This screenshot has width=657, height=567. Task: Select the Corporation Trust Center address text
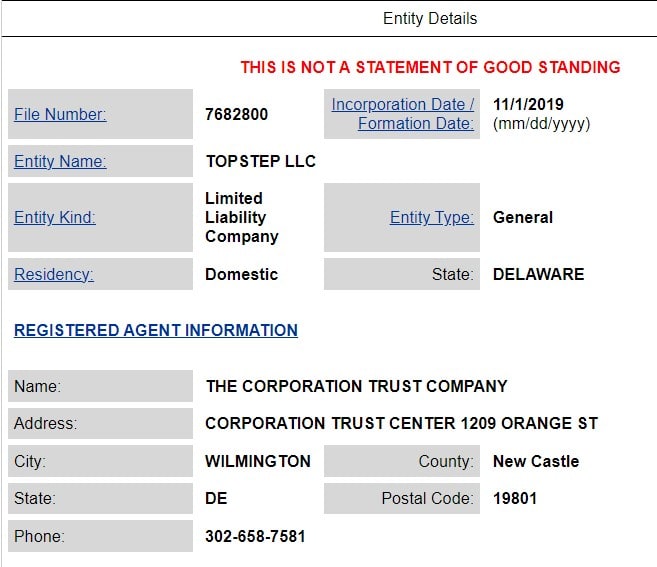coord(401,423)
